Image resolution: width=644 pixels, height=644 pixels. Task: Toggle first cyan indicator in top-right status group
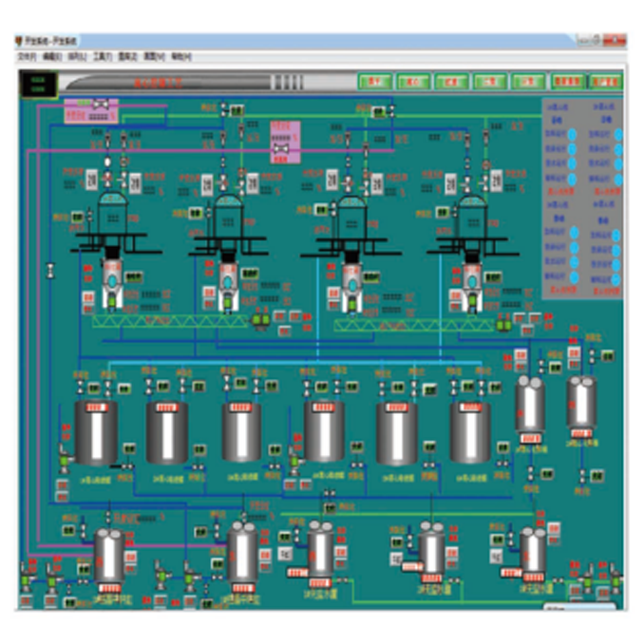coord(618,135)
